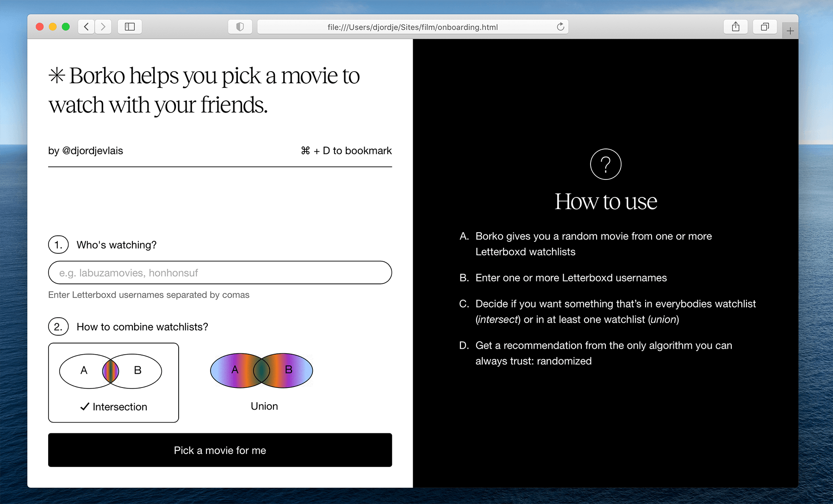Click the Intersection checkmark label
Screen dimensions: 833x504
(x=114, y=407)
